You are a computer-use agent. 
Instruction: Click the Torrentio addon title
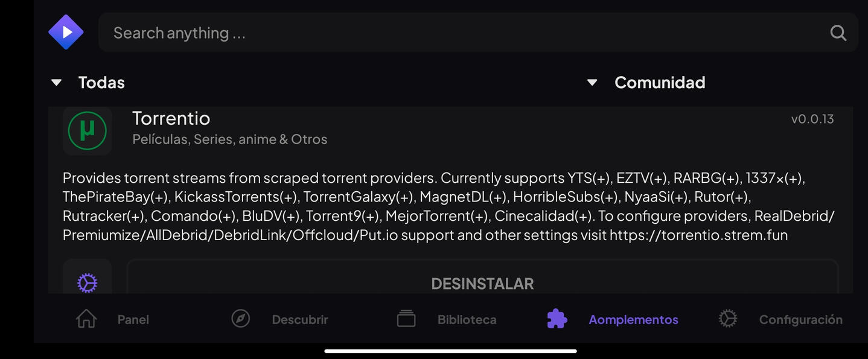[171, 118]
